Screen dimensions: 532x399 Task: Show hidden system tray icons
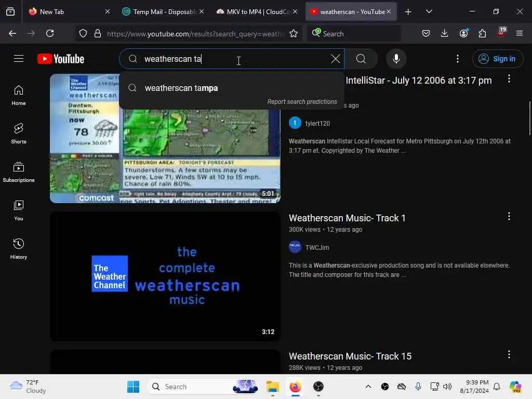click(x=368, y=387)
